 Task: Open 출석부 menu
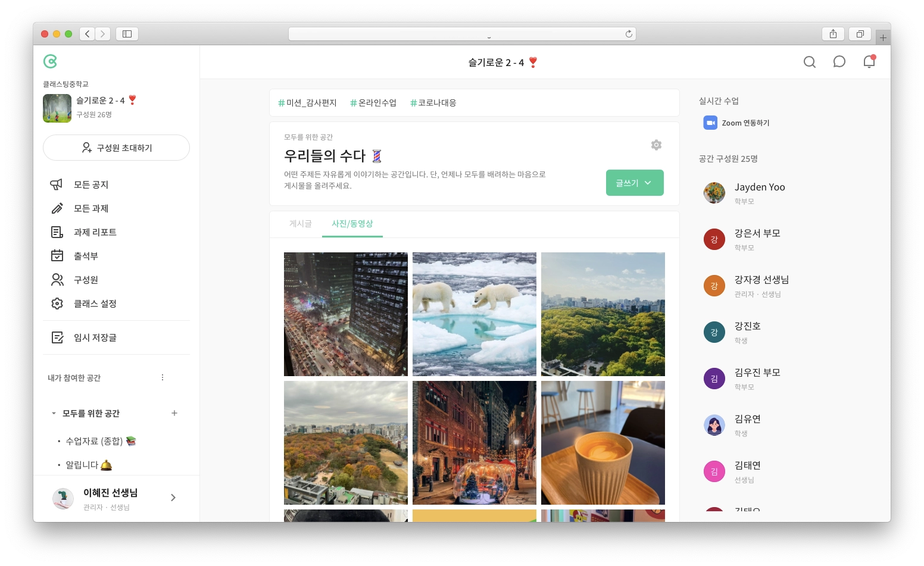coord(86,256)
